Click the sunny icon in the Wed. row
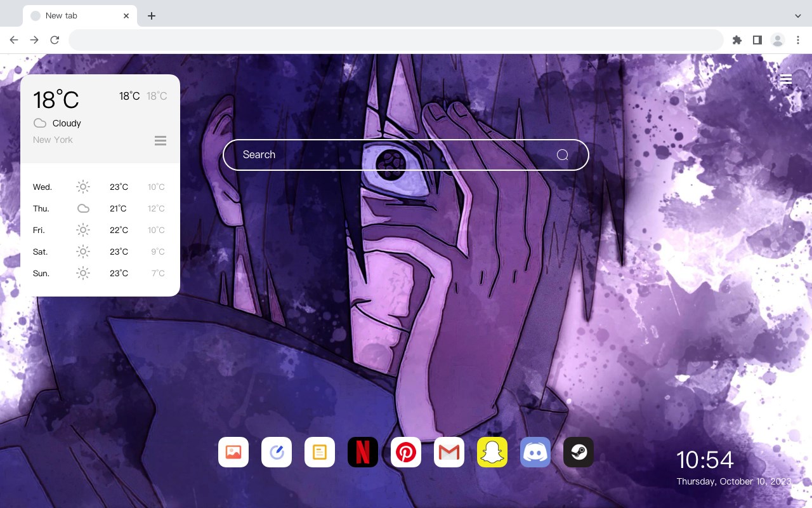This screenshot has height=508, width=812. pos(83,187)
